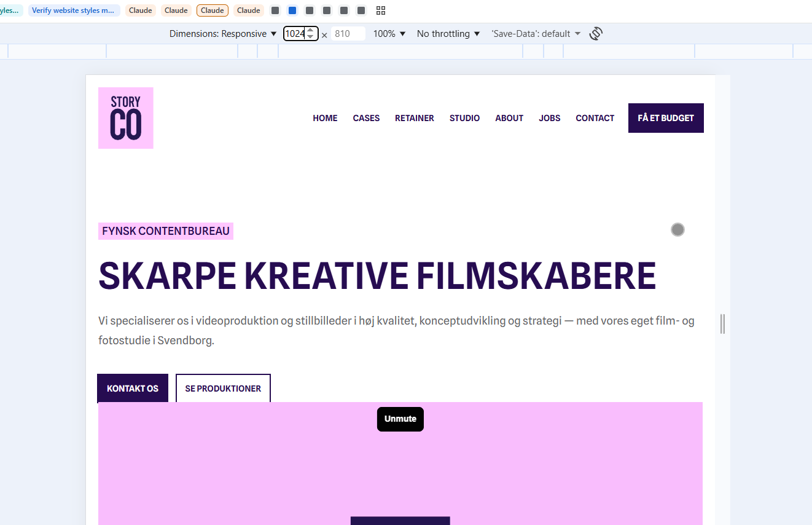Open the CASES nav item

tap(366, 118)
